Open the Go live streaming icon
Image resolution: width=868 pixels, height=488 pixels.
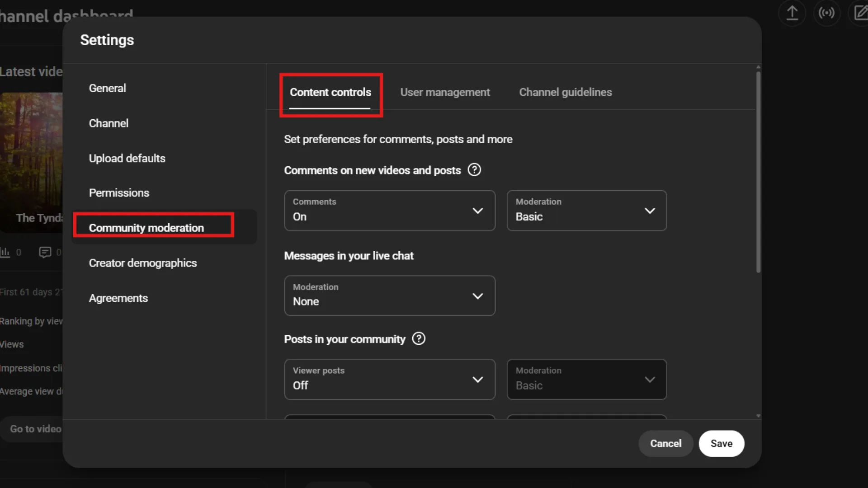(827, 13)
